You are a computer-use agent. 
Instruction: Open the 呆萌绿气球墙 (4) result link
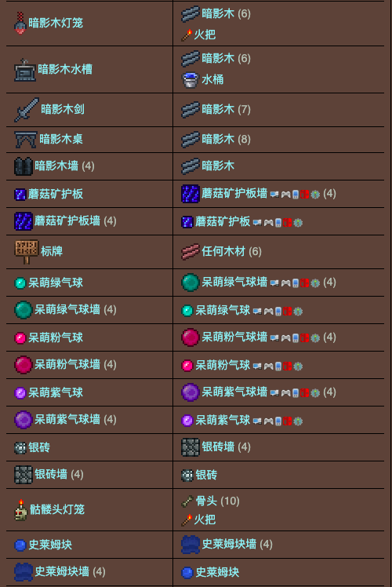click(x=75, y=310)
